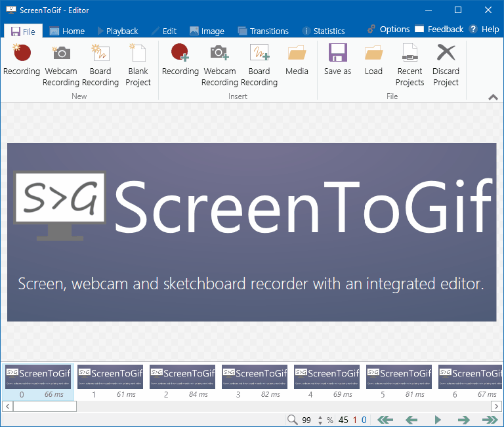The width and height of the screenshot is (504, 427).
Task: Select frame 5 thumbnail (81 ms)
Action: (399, 382)
